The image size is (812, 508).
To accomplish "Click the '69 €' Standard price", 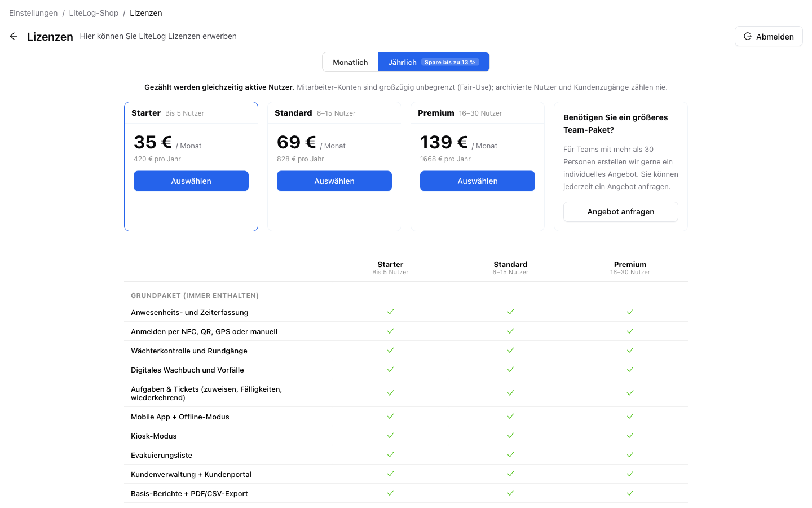I will point(297,142).
